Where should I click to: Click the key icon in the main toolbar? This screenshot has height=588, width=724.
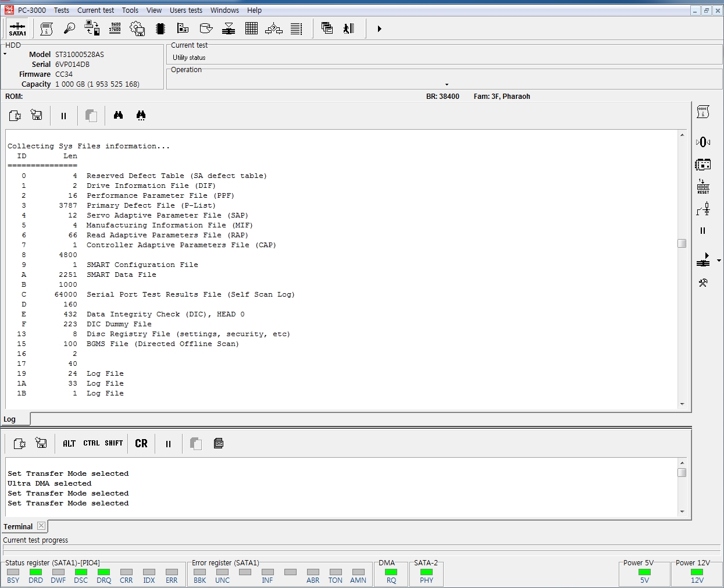coord(69,28)
